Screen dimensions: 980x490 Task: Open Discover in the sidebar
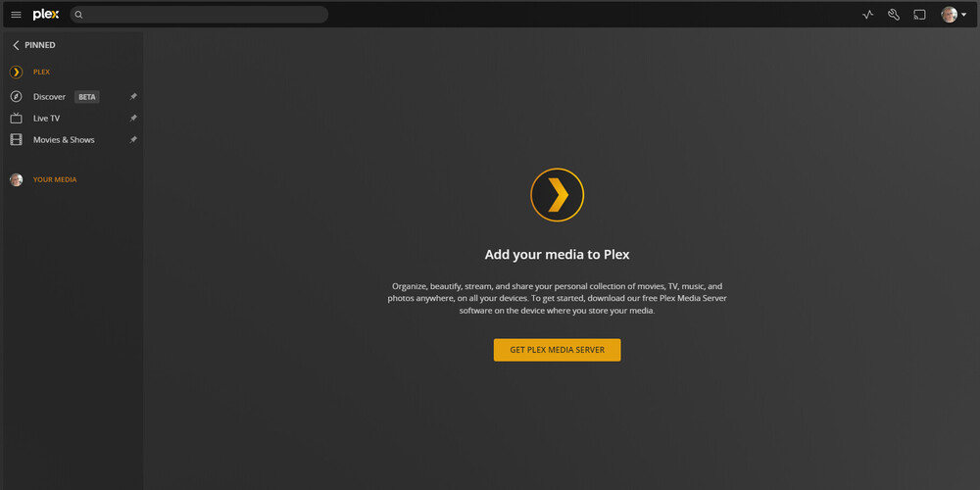pyautogui.click(x=49, y=97)
